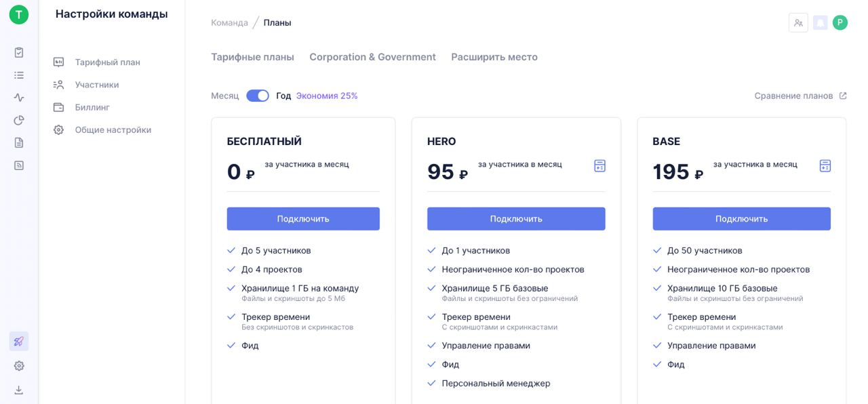Switch to the Расширить место tab
The height and width of the screenshot is (404, 868).
click(x=494, y=57)
